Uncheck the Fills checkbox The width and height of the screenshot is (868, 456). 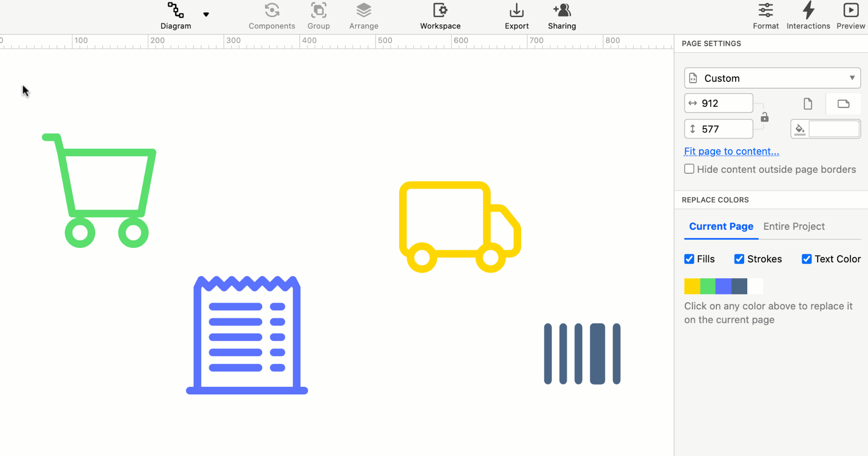(689, 259)
